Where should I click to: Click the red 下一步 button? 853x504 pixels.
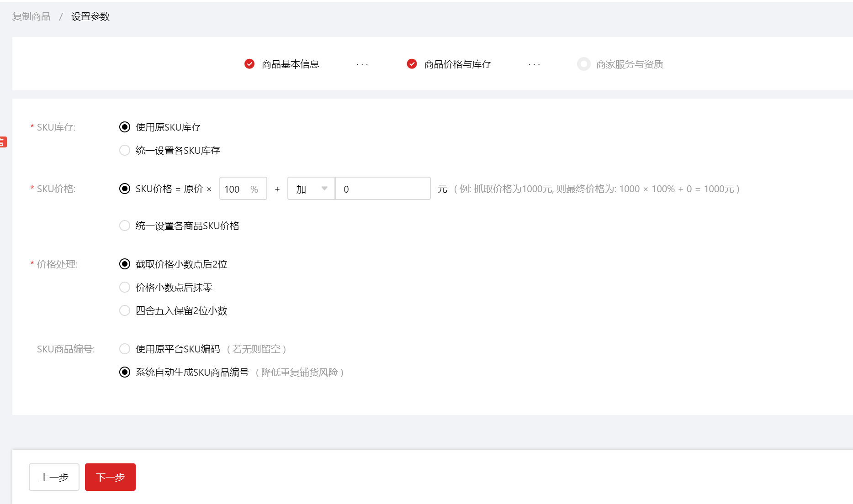110,477
